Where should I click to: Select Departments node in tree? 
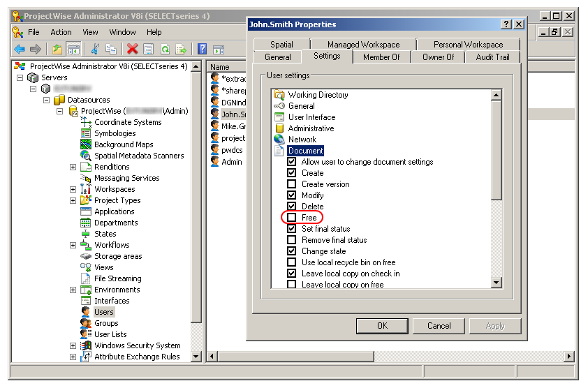[116, 223]
